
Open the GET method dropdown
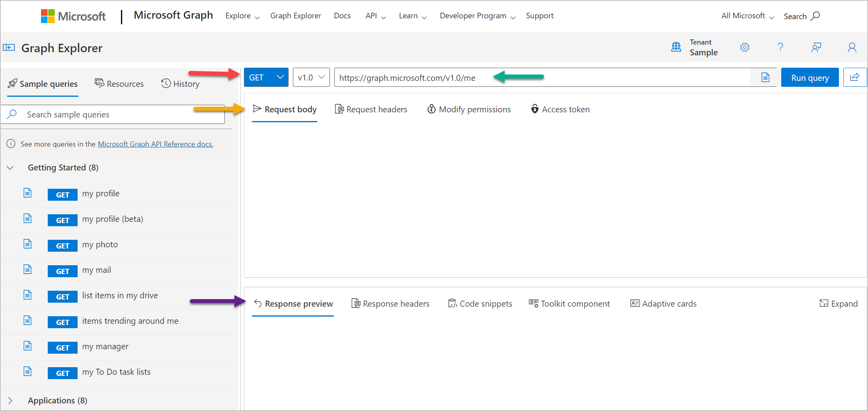click(266, 77)
